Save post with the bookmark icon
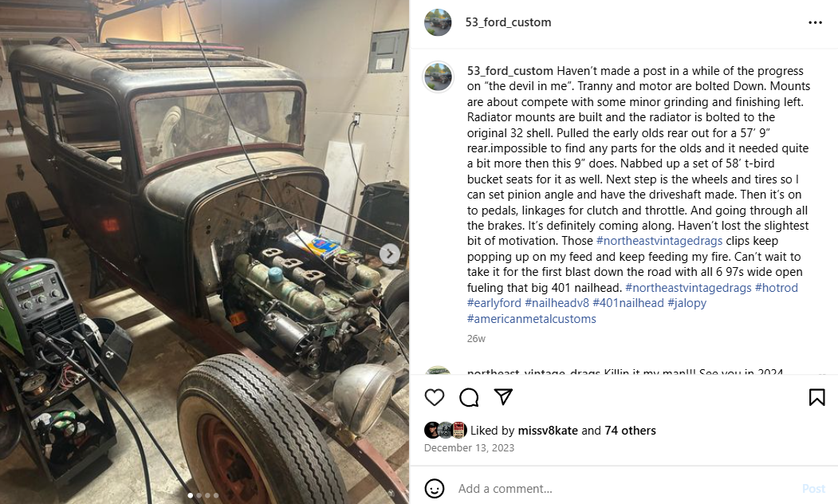838x504 pixels. pyautogui.click(x=816, y=397)
